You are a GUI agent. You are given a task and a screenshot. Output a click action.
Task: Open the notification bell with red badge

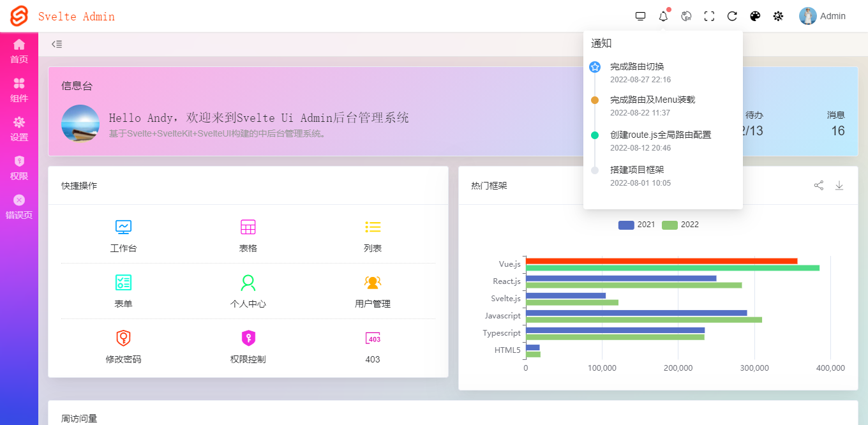[x=663, y=15]
